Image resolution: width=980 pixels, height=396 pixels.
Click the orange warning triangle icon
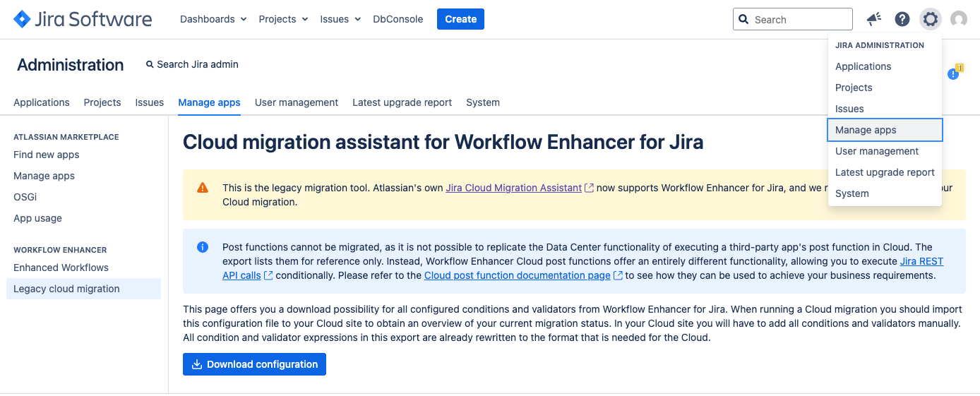(203, 188)
